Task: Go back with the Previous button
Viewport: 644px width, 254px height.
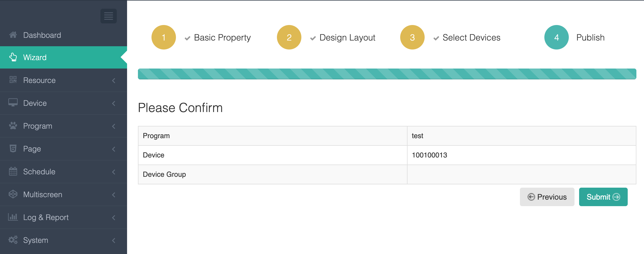Action: tap(547, 197)
